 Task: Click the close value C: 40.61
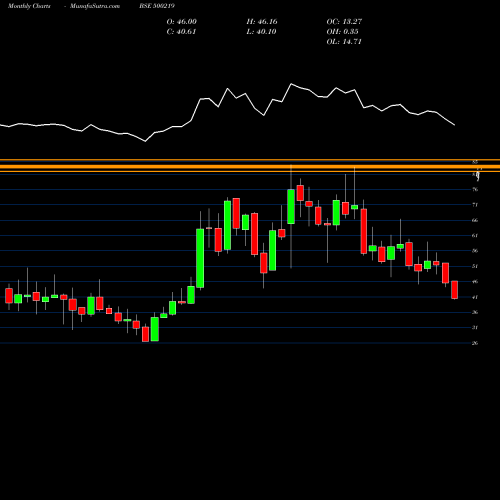[181, 32]
